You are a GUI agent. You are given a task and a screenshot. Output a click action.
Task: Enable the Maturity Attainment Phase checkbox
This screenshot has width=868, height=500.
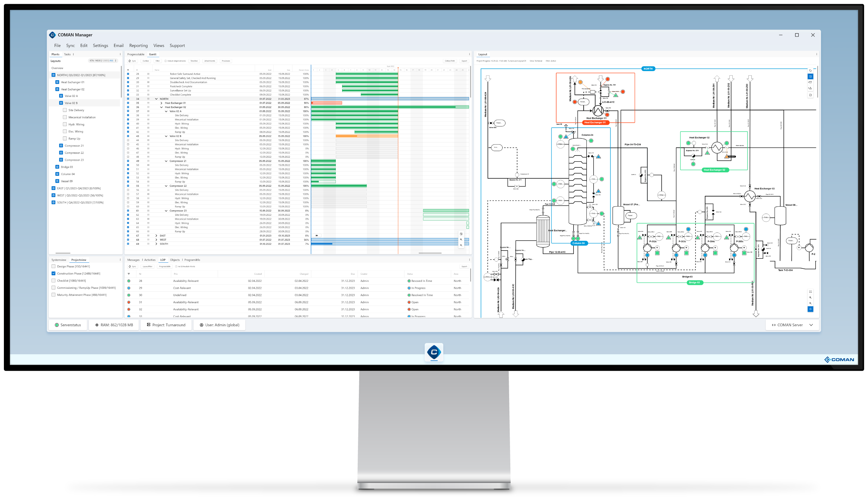[x=54, y=295]
